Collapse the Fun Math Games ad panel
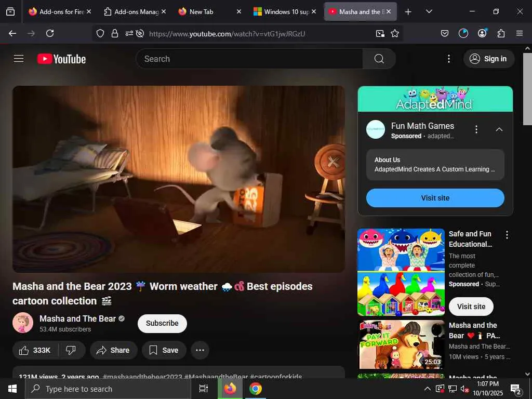 (499, 129)
